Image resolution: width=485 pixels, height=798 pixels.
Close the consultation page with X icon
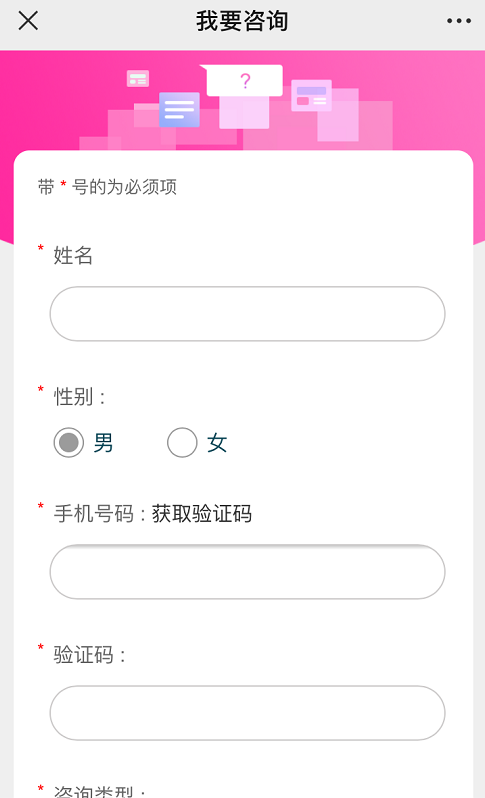[x=28, y=21]
